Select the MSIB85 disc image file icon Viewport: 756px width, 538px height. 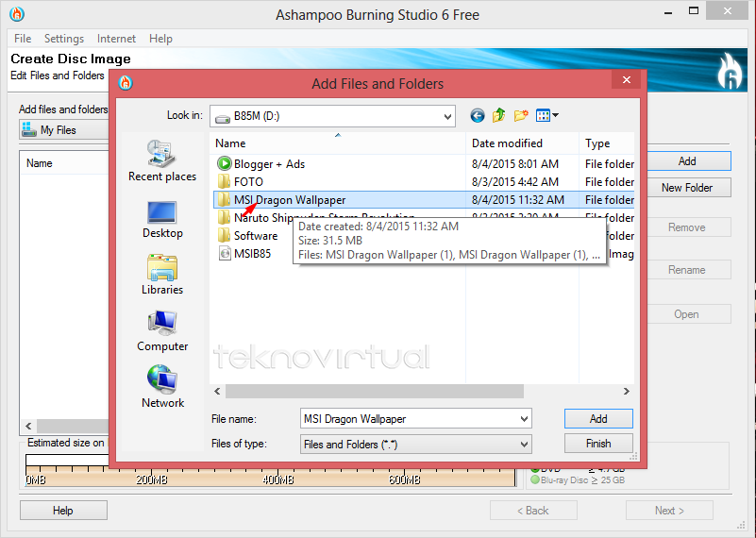[225, 254]
